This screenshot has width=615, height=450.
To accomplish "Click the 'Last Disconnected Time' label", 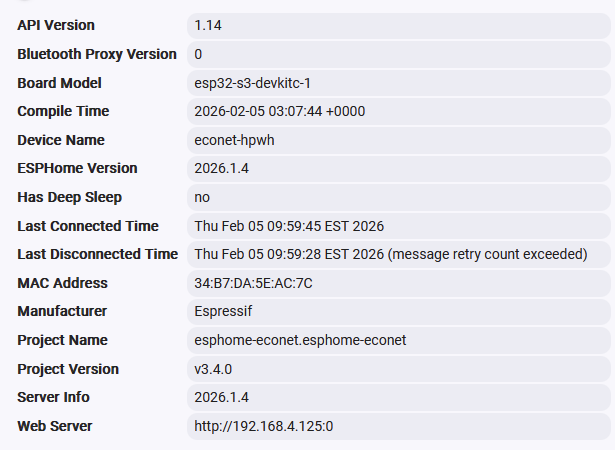I will pyautogui.click(x=97, y=254).
